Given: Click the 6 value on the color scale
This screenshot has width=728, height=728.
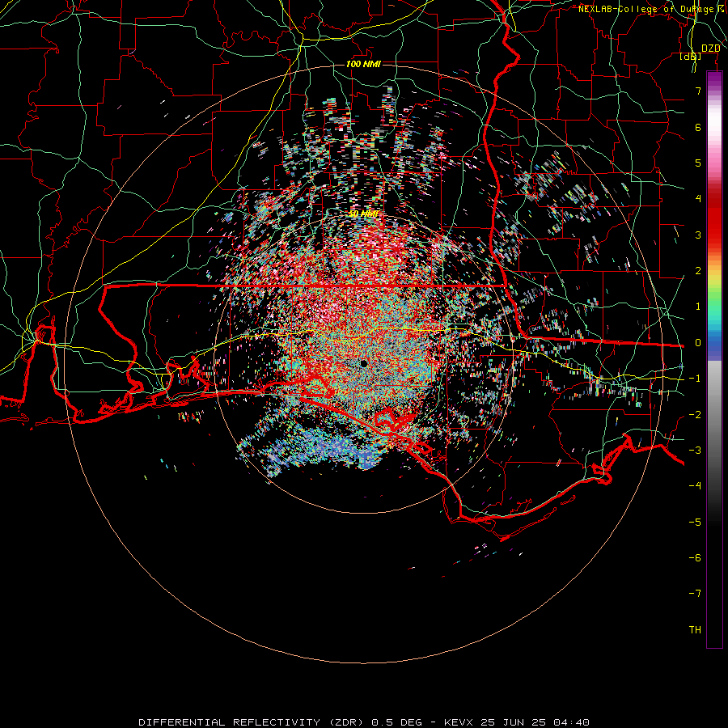Looking at the screenshot, I should [698, 127].
